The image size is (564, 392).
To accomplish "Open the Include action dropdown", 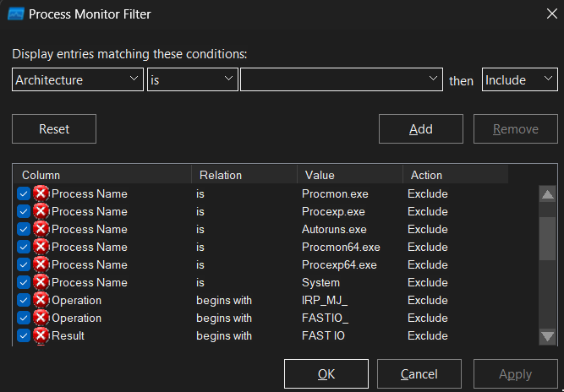I will [519, 80].
